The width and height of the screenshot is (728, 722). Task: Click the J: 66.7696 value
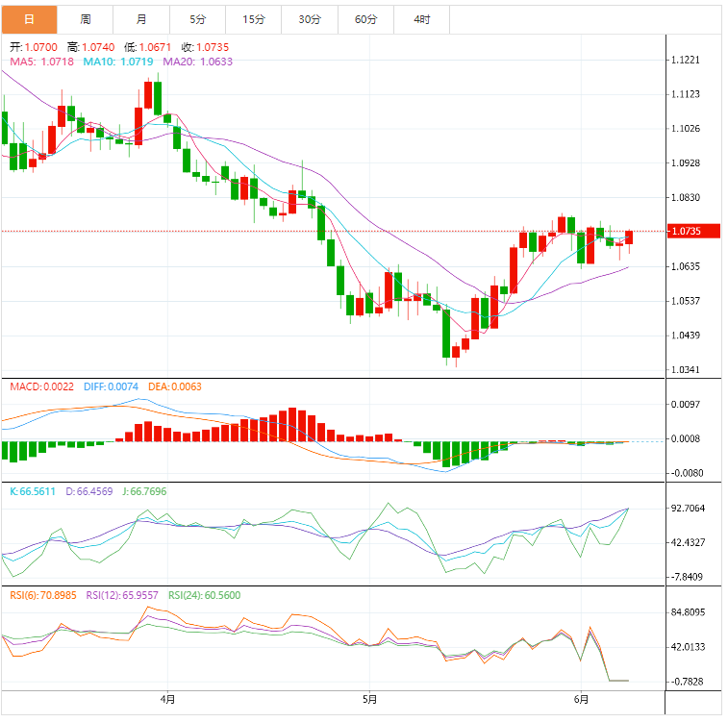point(144,492)
